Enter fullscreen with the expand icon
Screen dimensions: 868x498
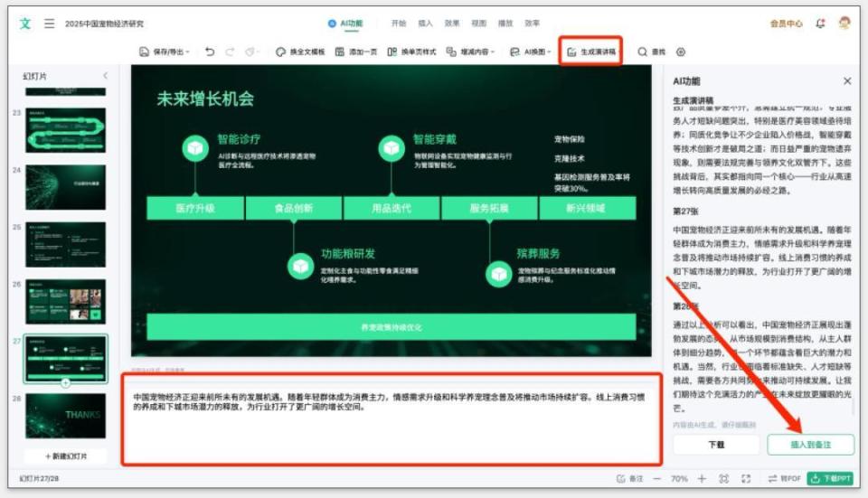[746, 479]
